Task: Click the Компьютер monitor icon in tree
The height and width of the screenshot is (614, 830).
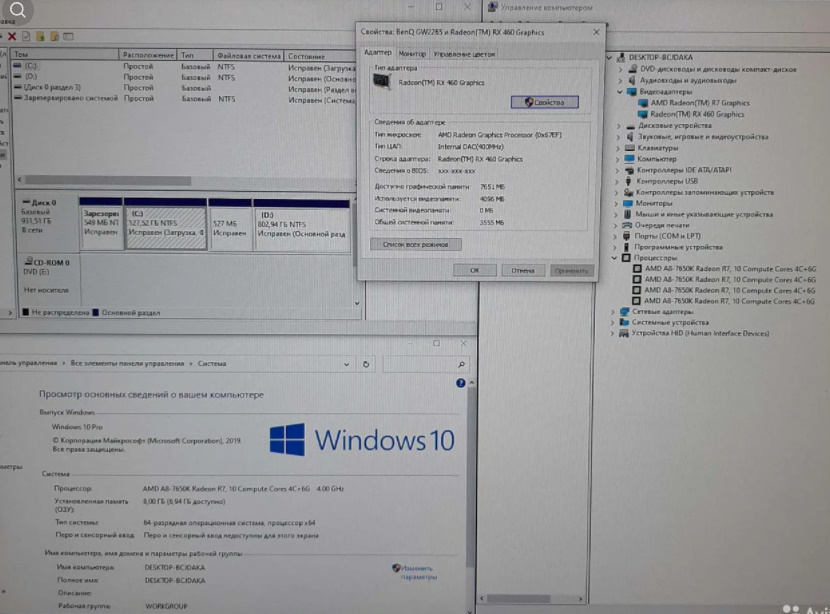Action: click(629, 159)
